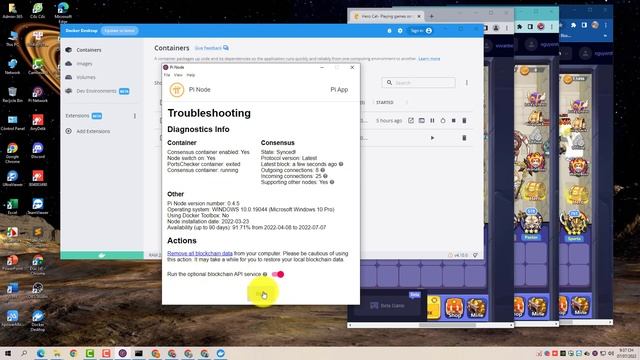Select the Docker Desktop shortcut on desktop
640x360 pixels.
click(x=38, y=321)
